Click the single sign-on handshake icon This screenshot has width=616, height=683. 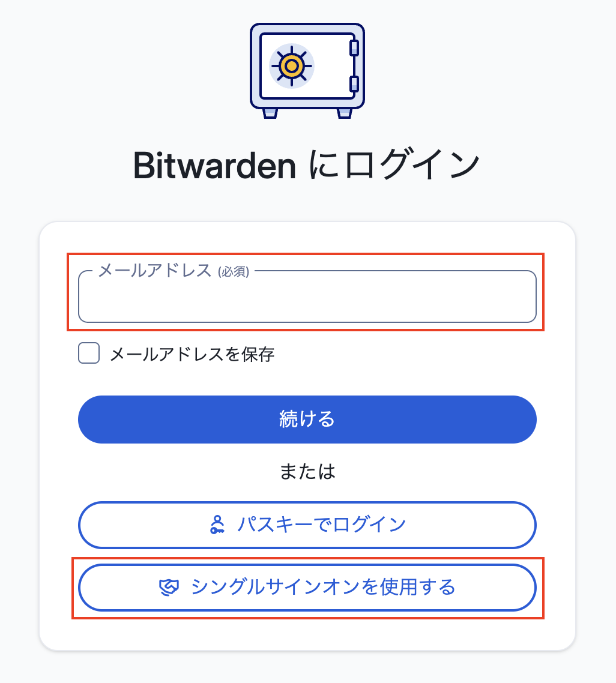click(x=169, y=587)
